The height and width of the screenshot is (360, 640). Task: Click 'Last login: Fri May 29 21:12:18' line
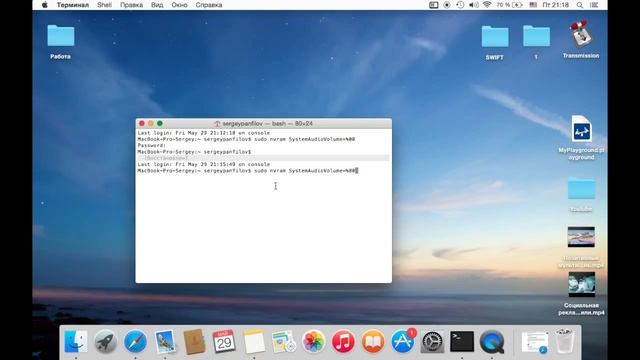(204, 133)
